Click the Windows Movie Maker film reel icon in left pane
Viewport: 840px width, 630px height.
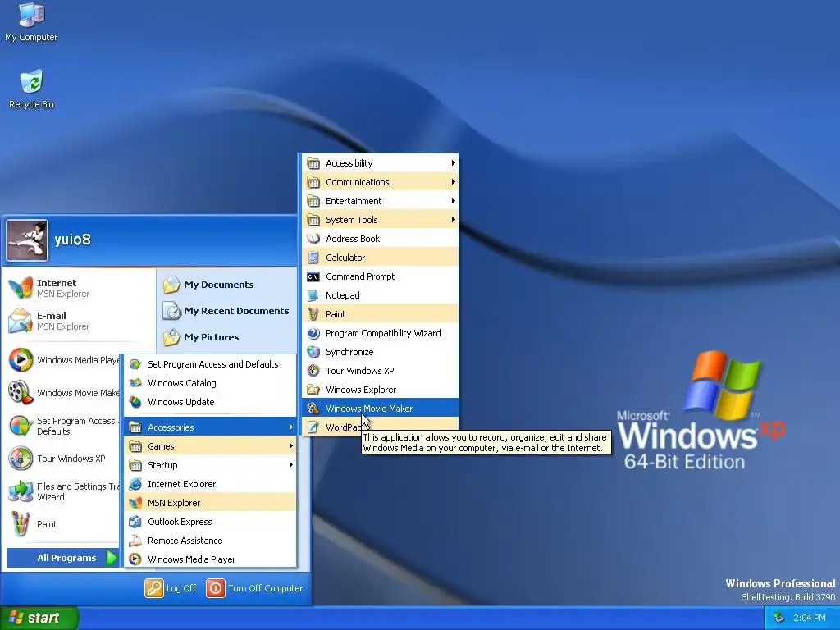pyautogui.click(x=21, y=392)
